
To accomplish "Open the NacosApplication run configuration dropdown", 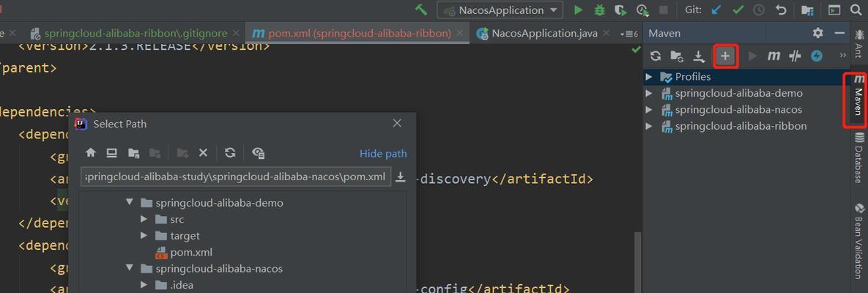I will click(x=500, y=10).
